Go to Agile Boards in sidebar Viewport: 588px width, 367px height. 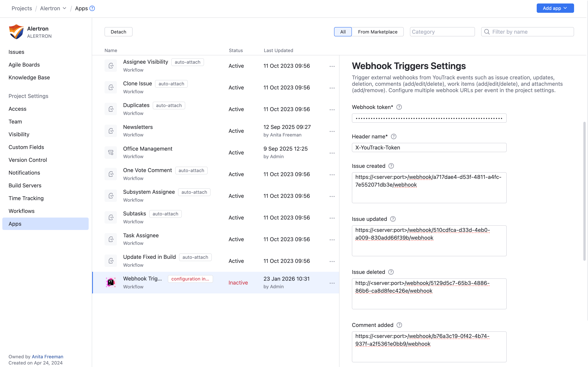pyautogui.click(x=24, y=65)
